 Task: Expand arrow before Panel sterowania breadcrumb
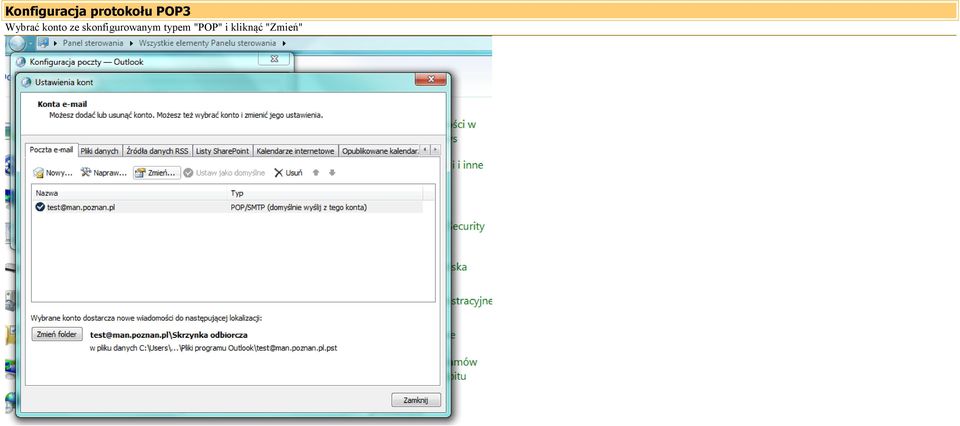(x=56, y=43)
